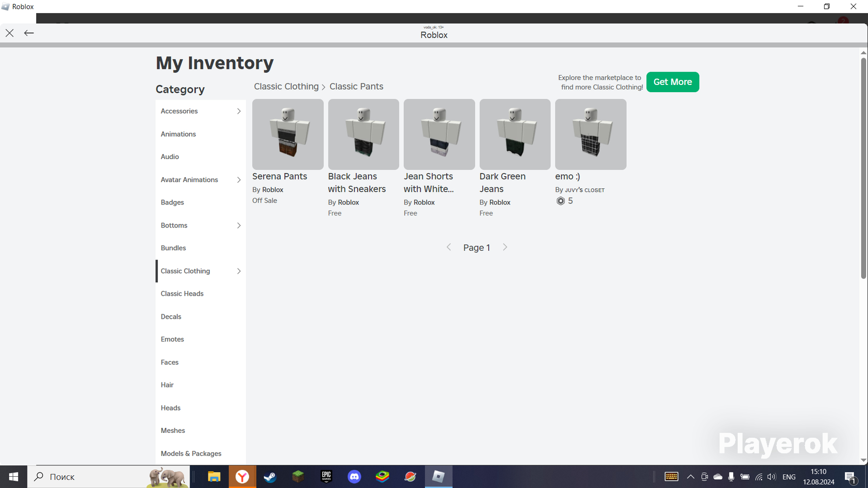Select the Bundles category
868x488 pixels.
(x=201, y=248)
